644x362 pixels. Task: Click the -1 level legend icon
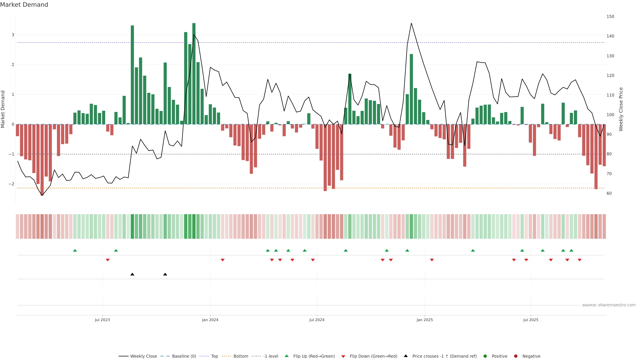pos(256,356)
